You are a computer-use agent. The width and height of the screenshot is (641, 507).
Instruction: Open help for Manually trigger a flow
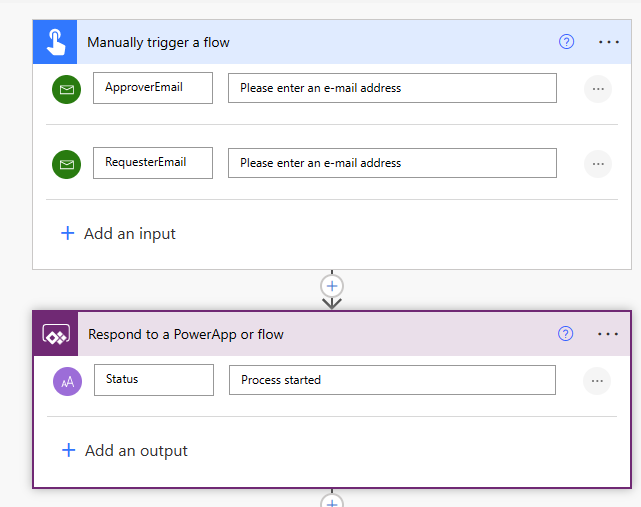(x=566, y=42)
